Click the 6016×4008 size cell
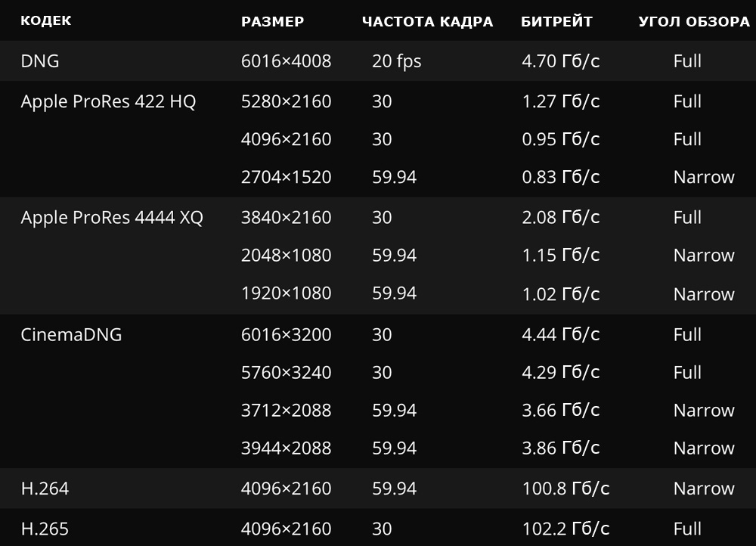The height and width of the screenshot is (546, 756). point(286,61)
